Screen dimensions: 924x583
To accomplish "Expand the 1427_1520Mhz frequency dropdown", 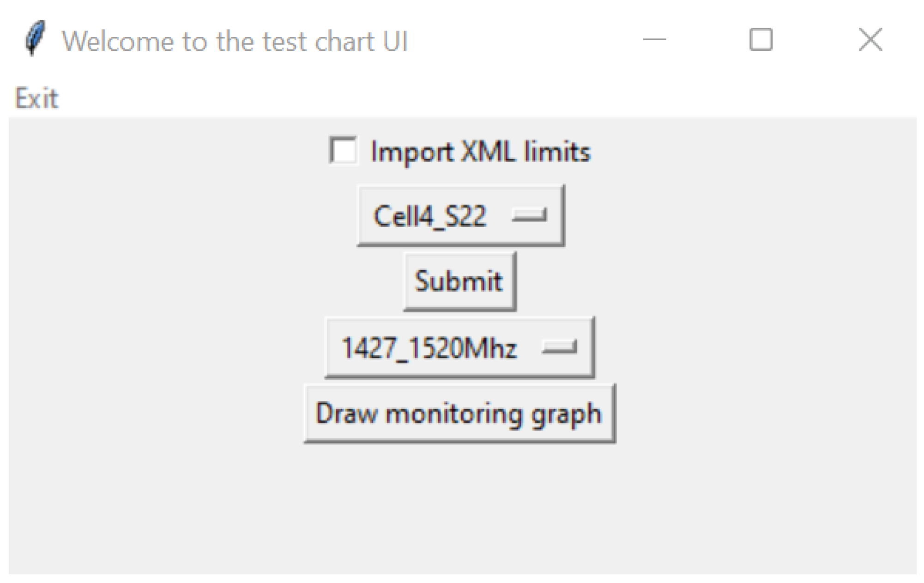I will click(x=459, y=347).
